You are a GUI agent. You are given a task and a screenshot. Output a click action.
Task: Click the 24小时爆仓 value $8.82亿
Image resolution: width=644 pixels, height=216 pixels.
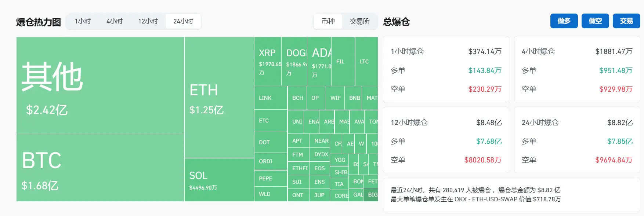tap(620, 122)
